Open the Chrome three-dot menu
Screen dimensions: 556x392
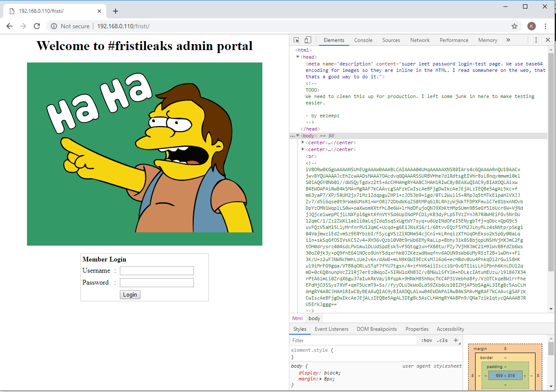click(x=546, y=26)
